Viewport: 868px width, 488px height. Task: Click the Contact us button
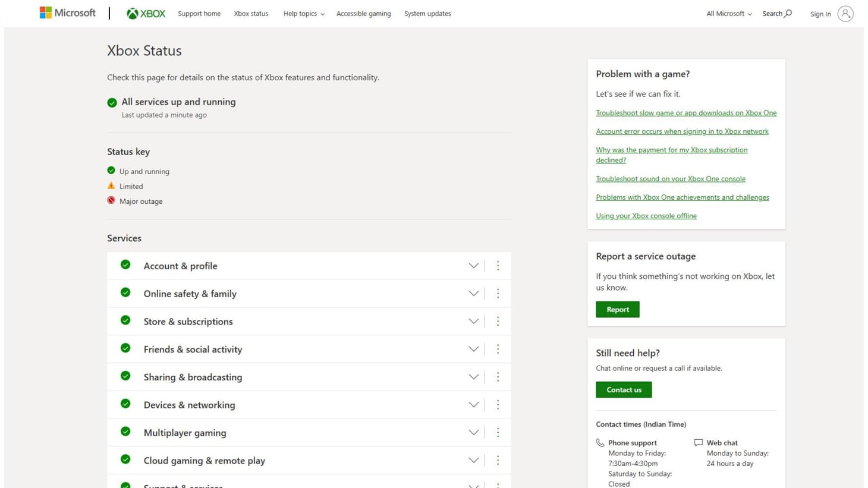[x=623, y=389]
